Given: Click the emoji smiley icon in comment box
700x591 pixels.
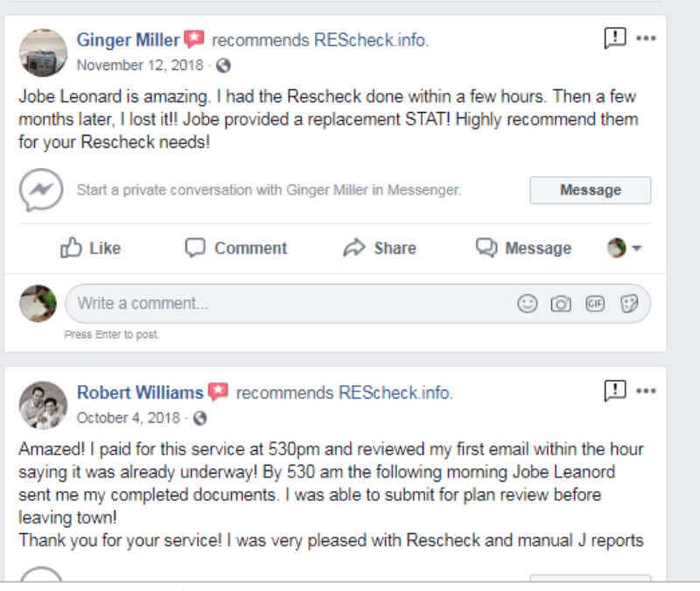Looking at the screenshot, I should tap(527, 304).
